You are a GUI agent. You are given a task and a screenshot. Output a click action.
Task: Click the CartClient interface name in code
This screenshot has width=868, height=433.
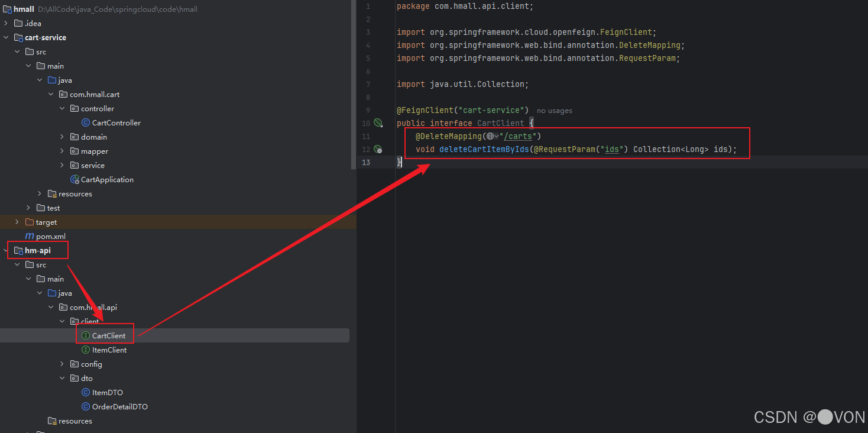click(x=501, y=123)
